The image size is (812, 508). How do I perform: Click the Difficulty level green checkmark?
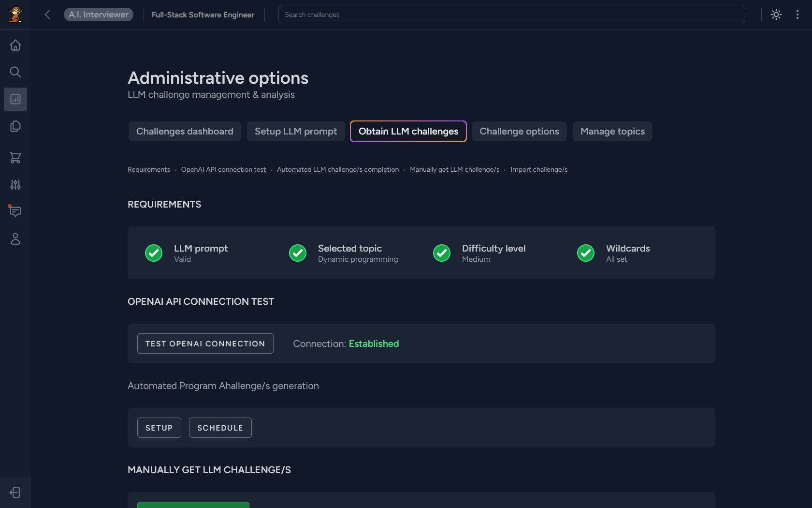(442, 253)
